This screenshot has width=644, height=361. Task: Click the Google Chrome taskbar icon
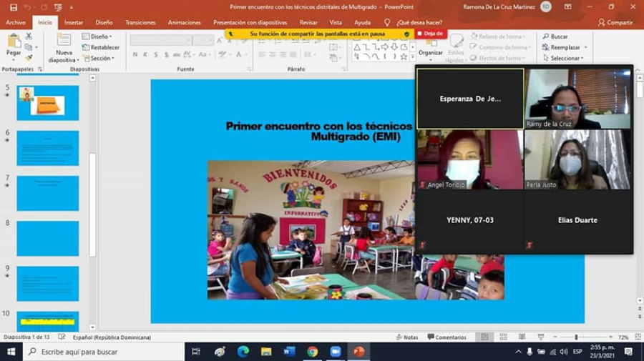312,351
